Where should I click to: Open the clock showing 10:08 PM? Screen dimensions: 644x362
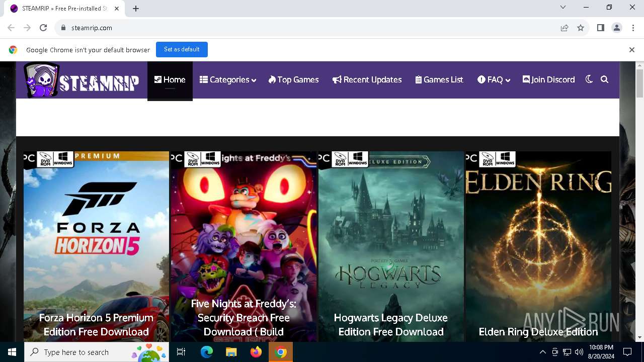601,352
